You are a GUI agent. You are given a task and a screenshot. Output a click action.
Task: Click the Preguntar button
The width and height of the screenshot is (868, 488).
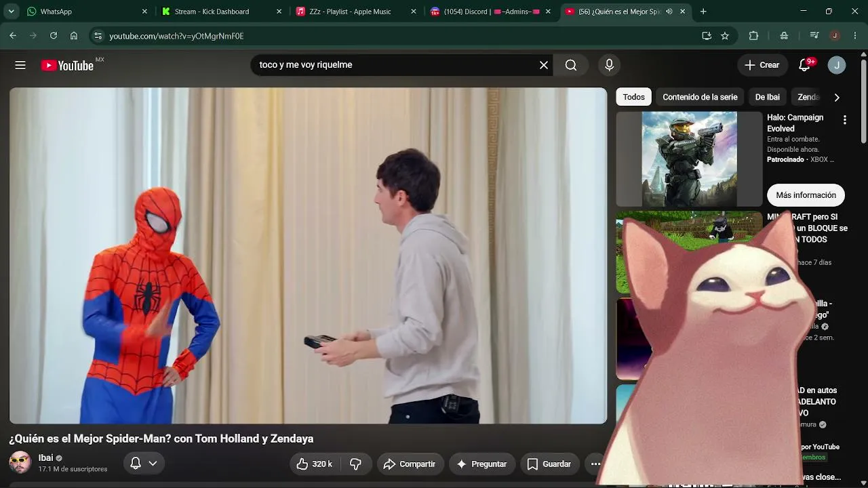coord(481,464)
